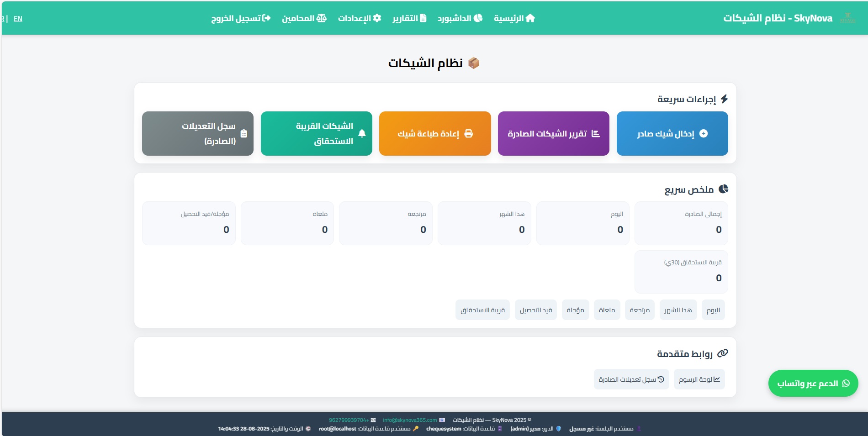Click the home icon in the navbar
This screenshot has height=436, width=868.
click(x=530, y=18)
